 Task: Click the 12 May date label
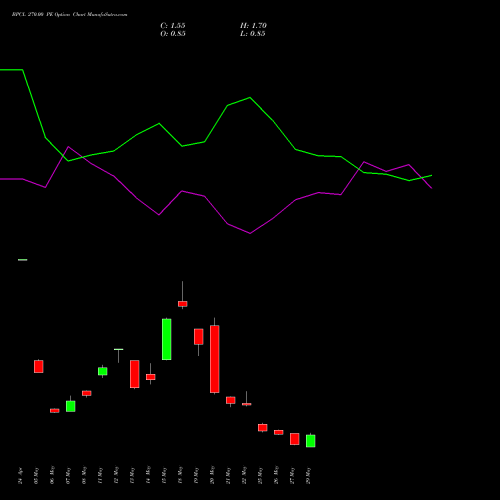(x=117, y=476)
